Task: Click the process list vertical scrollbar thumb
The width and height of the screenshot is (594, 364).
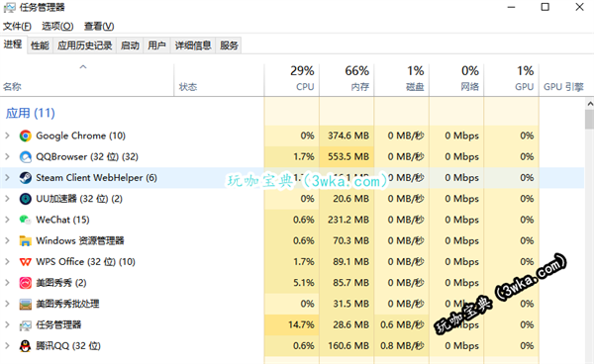Action: 589,120
